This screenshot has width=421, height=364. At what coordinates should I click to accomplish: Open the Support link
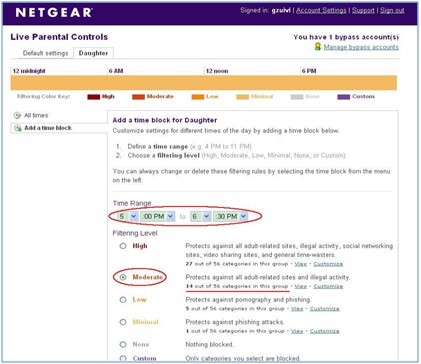[363, 10]
